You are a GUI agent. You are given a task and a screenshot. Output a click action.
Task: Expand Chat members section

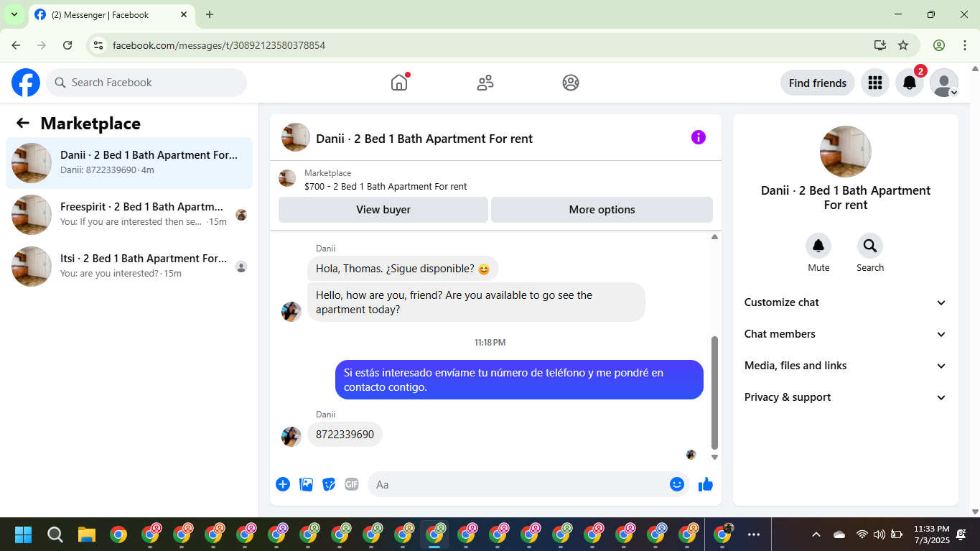(x=846, y=334)
